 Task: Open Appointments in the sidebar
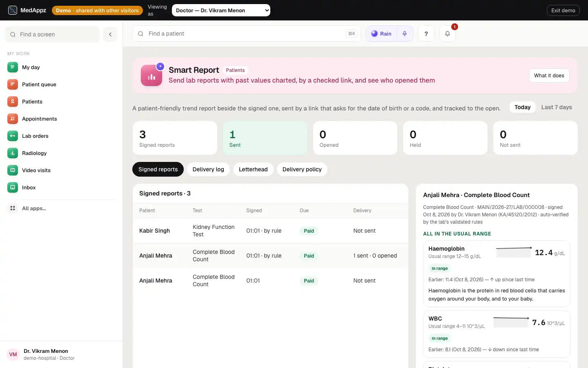click(x=61, y=119)
